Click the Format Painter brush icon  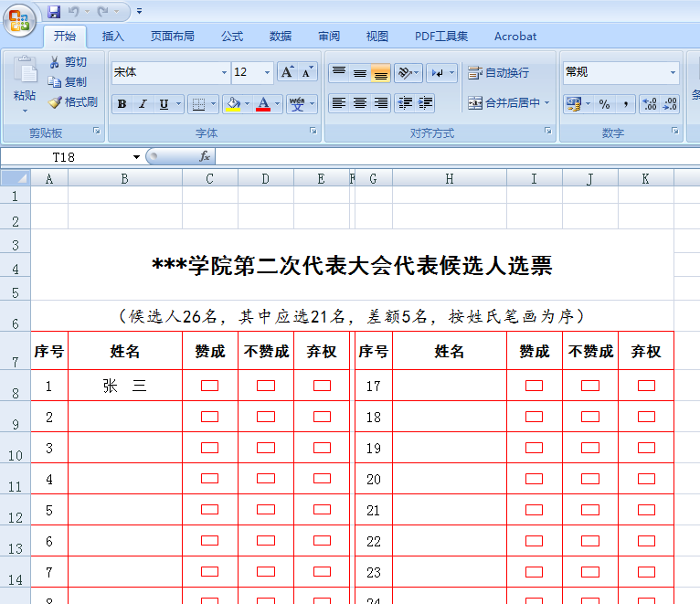[x=55, y=102]
